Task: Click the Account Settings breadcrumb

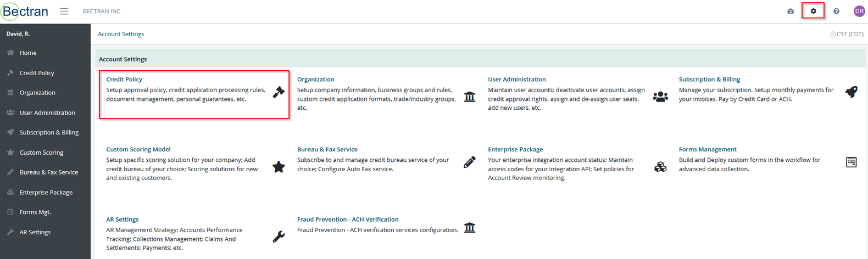Action: coord(121,34)
